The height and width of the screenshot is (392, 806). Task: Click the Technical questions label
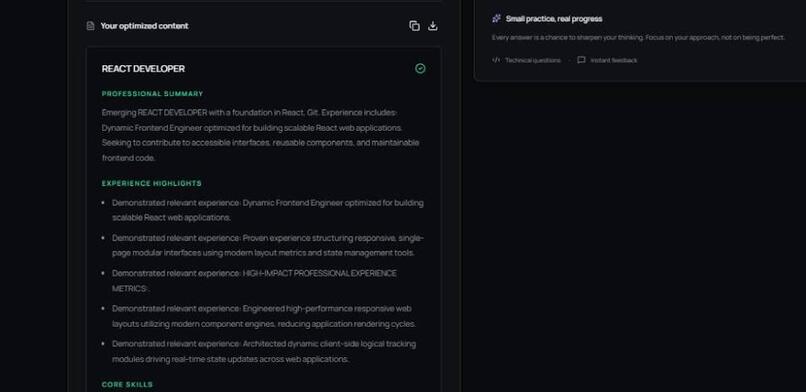click(533, 61)
